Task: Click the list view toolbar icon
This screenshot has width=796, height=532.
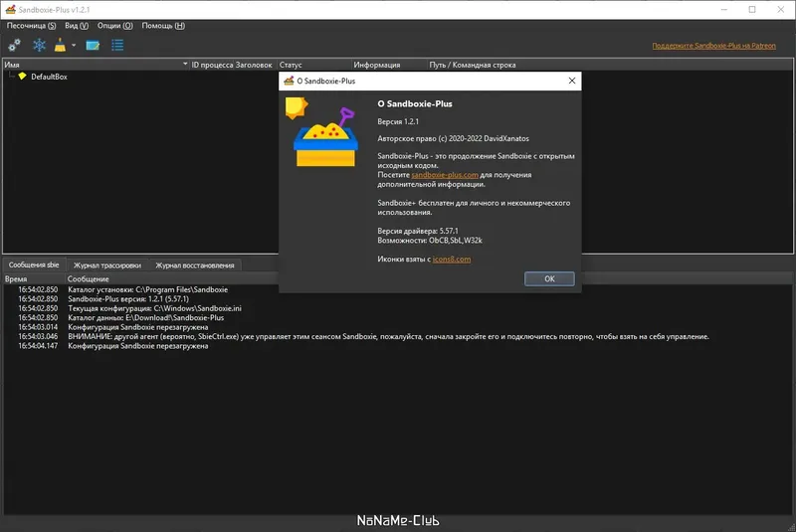Action: click(117, 46)
